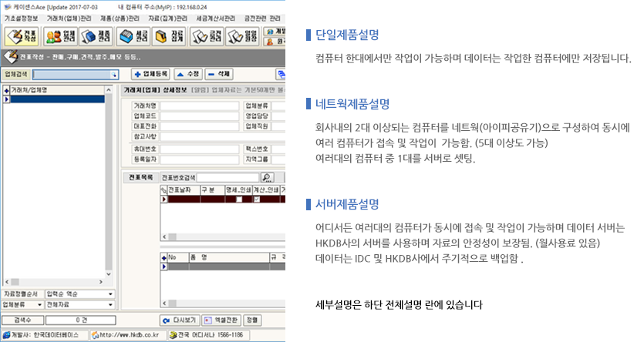Click the 금전관리 toolbar icon

tap(207, 36)
